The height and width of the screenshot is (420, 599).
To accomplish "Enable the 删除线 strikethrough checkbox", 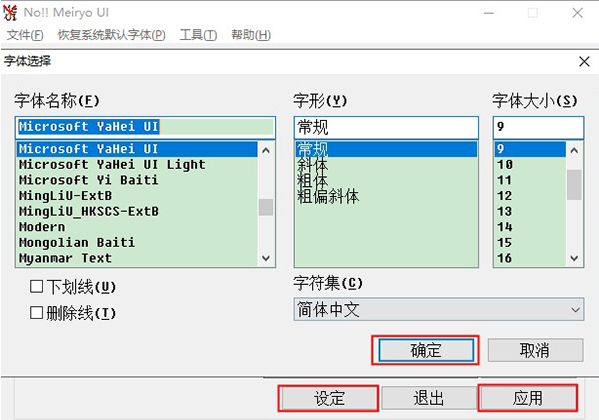I will click(36, 313).
